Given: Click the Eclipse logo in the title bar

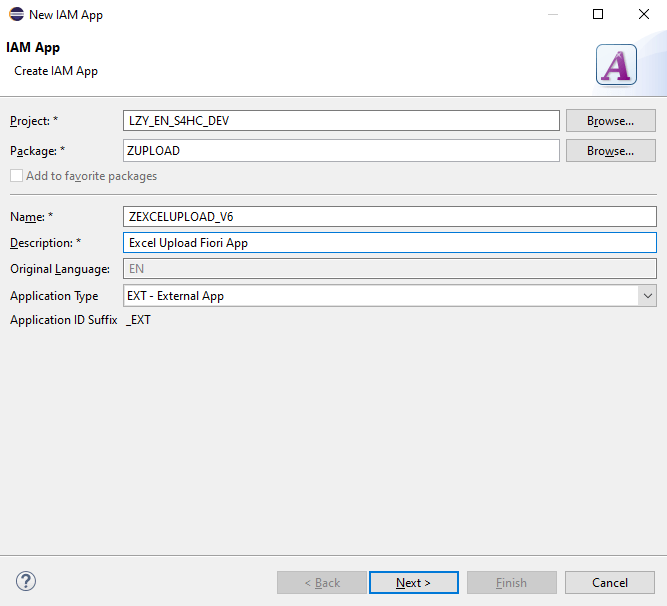Looking at the screenshot, I should 16,15.
